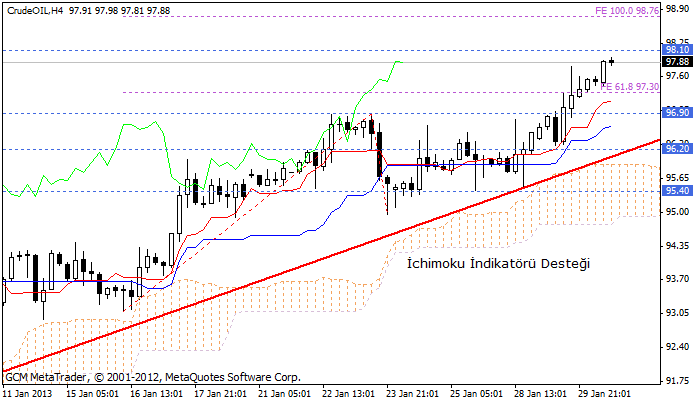Click the 97.60 price axis label
The image size is (700, 402).
[x=677, y=76]
